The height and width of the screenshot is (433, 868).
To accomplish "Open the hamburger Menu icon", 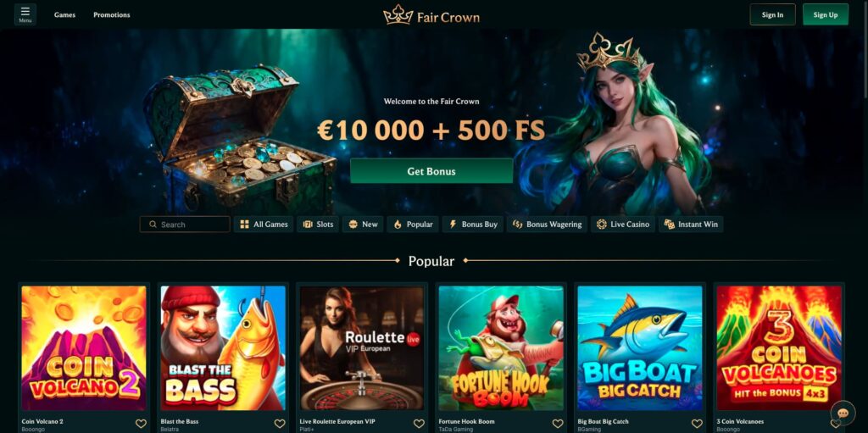I will (x=25, y=14).
